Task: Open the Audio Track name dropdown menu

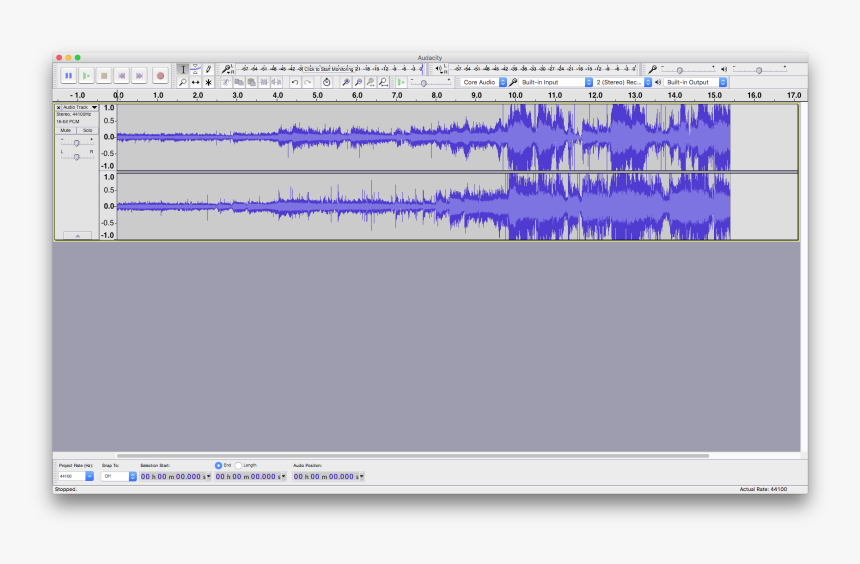Action: tap(80, 108)
